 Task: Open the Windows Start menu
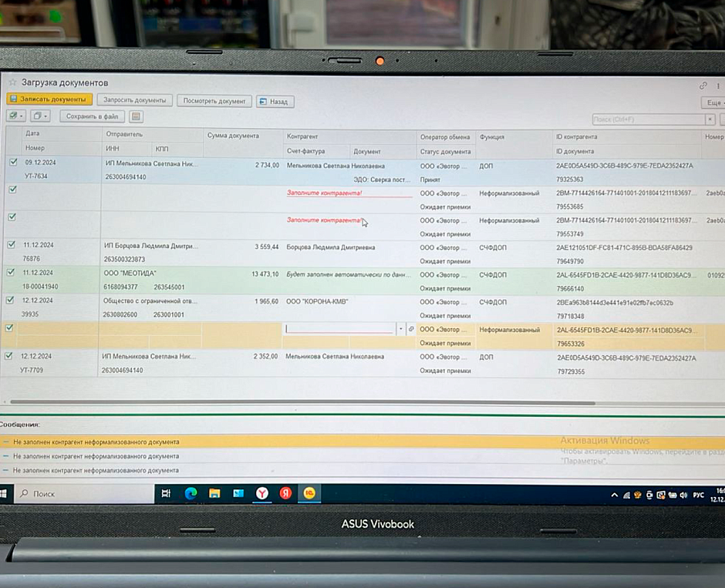4,494
